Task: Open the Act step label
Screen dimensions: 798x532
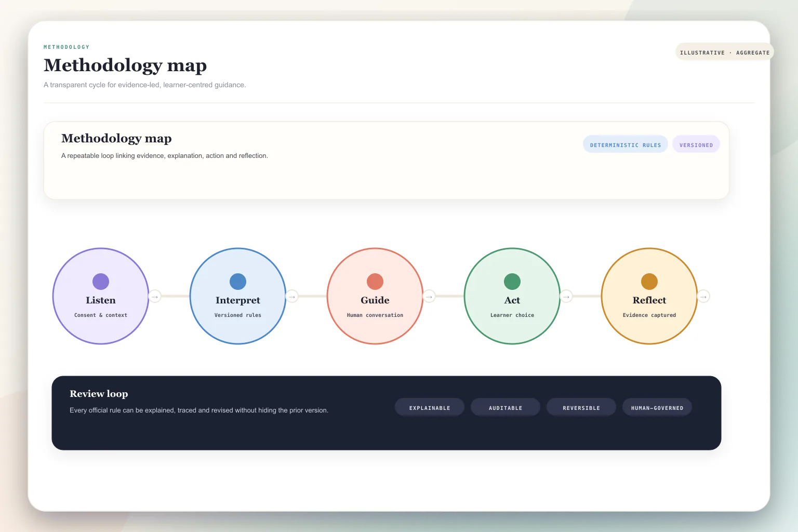Action: pyautogui.click(x=512, y=300)
